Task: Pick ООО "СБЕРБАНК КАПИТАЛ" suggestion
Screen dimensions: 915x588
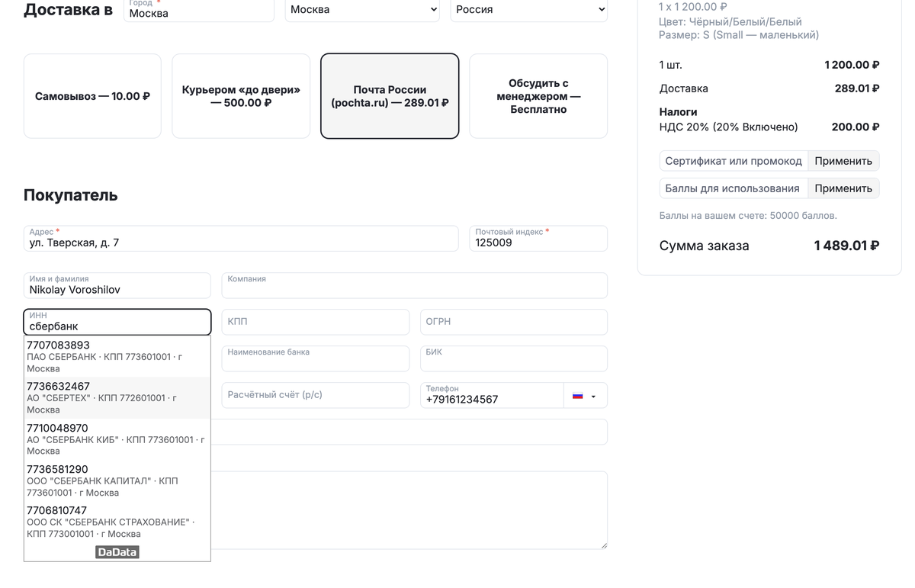Action: 117,480
